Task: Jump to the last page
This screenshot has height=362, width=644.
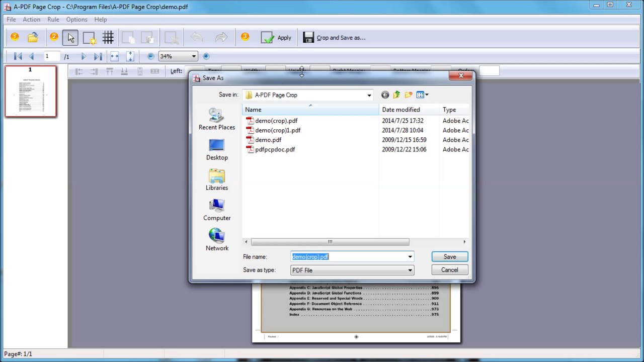Action: point(98,56)
